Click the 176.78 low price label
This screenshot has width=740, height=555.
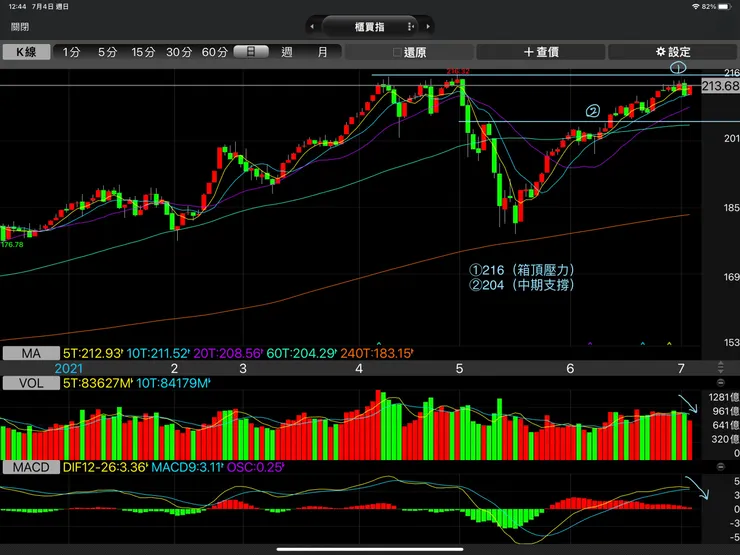coord(12,244)
